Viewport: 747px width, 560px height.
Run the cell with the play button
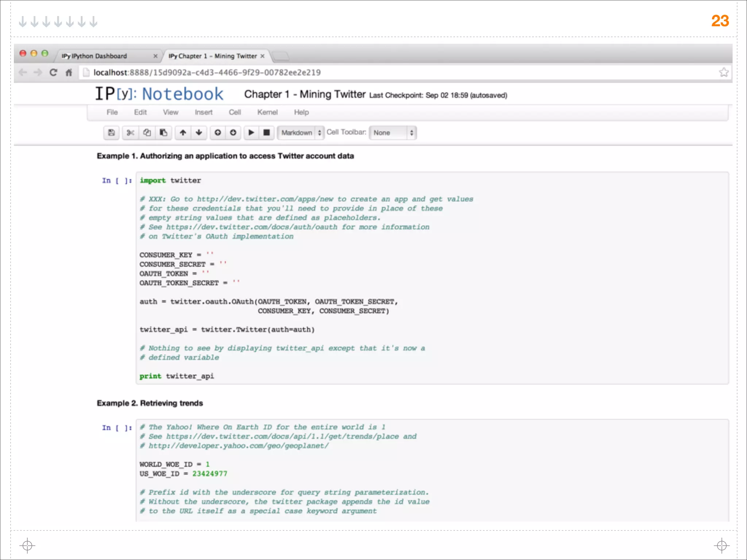click(x=251, y=133)
